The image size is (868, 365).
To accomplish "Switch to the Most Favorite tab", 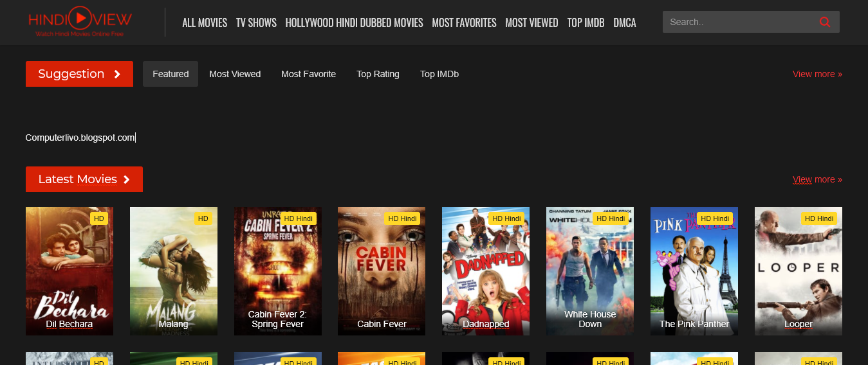I will click(308, 74).
